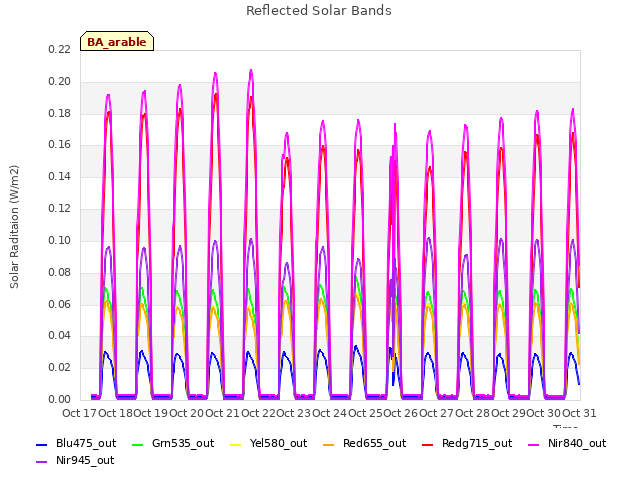Viewport: 640px width, 480px height.
Task: Click the 0.10 y-axis tick label
Action: pyautogui.click(x=60, y=240)
